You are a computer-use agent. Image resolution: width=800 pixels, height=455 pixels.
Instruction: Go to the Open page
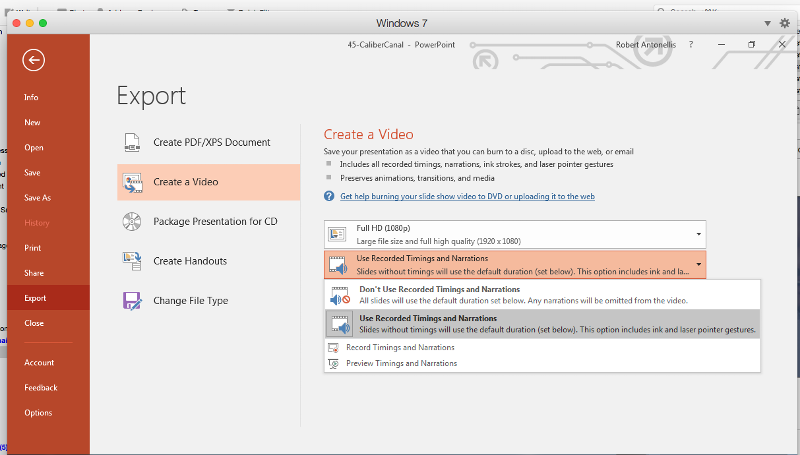click(x=34, y=148)
